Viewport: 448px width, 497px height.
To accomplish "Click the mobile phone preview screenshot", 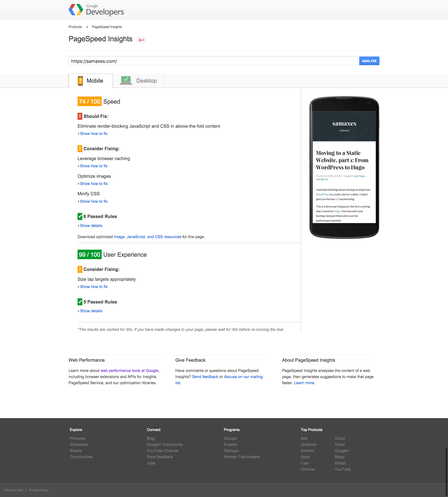I will pos(344,167).
